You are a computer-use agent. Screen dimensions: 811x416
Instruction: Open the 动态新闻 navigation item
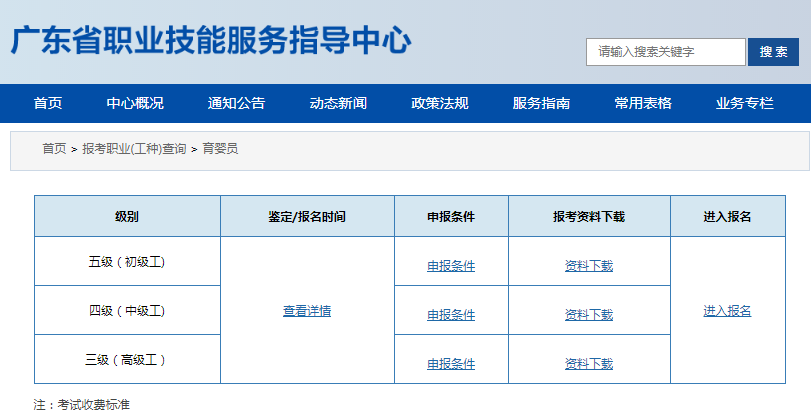pyautogui.click(x=338, y=103)
